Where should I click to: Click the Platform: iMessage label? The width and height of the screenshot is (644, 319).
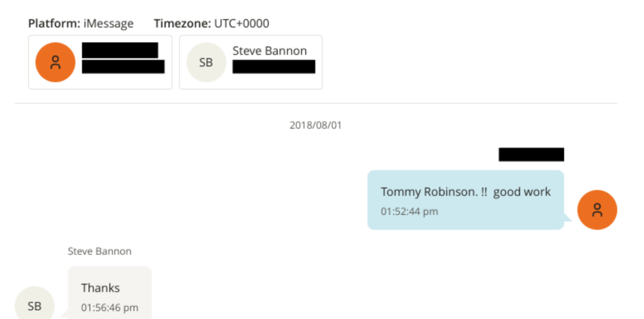pyautogui.click(x=80, y=24)
